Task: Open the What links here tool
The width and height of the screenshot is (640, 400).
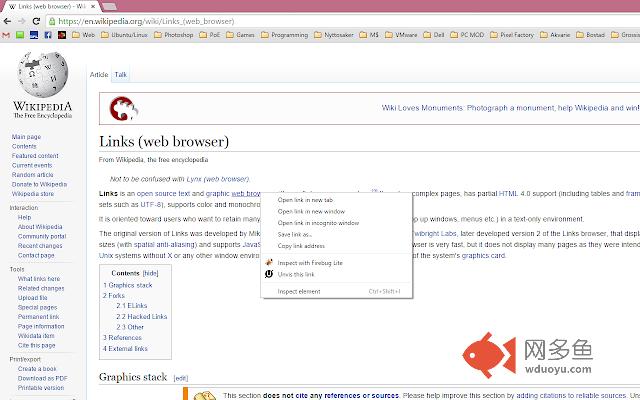Action: pos(39,279)
